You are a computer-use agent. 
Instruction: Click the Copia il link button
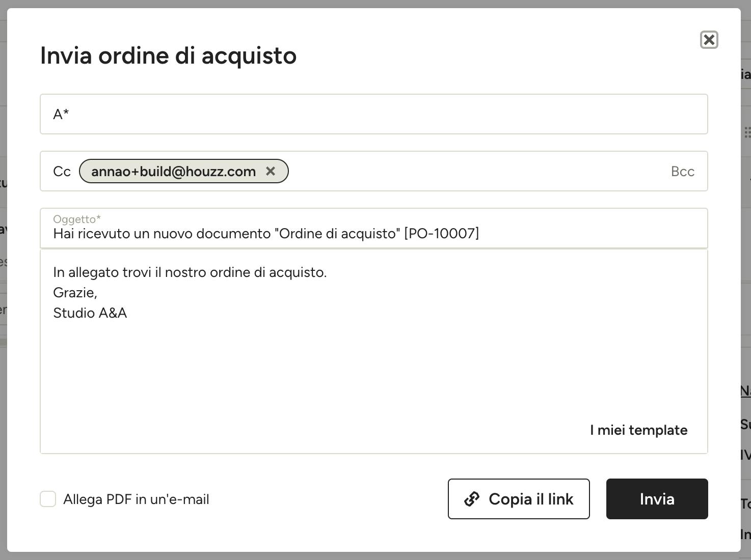(519, 499)
